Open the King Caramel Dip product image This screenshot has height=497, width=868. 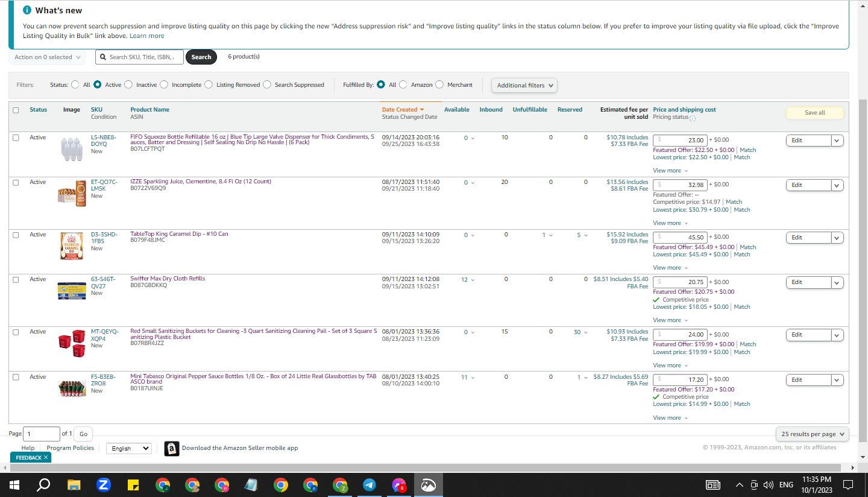coord(72,246)
